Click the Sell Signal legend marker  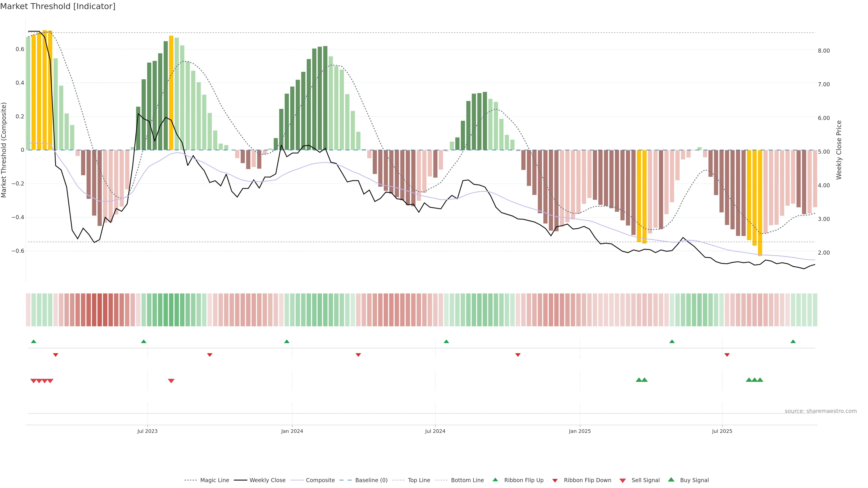click(x=622, y=481)
